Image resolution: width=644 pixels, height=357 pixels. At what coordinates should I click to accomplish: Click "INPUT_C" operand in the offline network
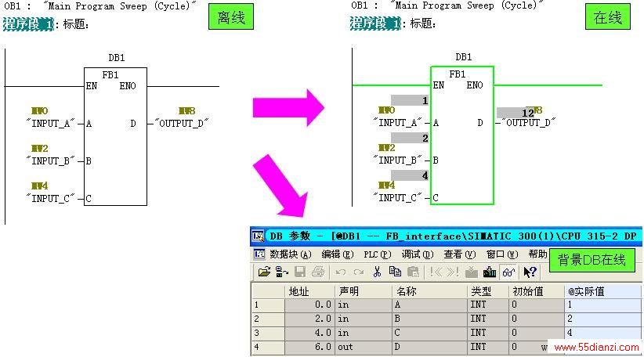point(50,198)
